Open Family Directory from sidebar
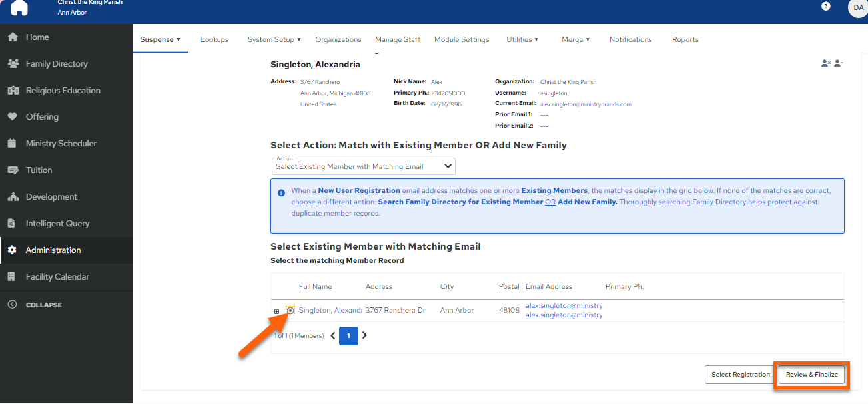 click(67, 64)
